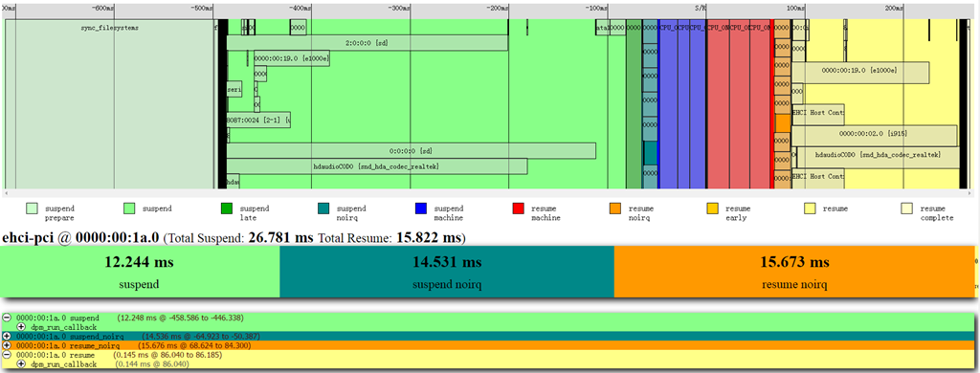This screenshot has height=373, width=980.
Task: Expand the 0000:00:1a.0 suspend_noirq entry
Action: 7,336
